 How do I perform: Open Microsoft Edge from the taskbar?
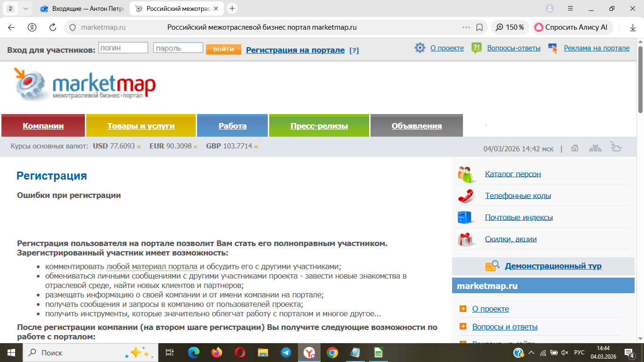pos(194,353)
